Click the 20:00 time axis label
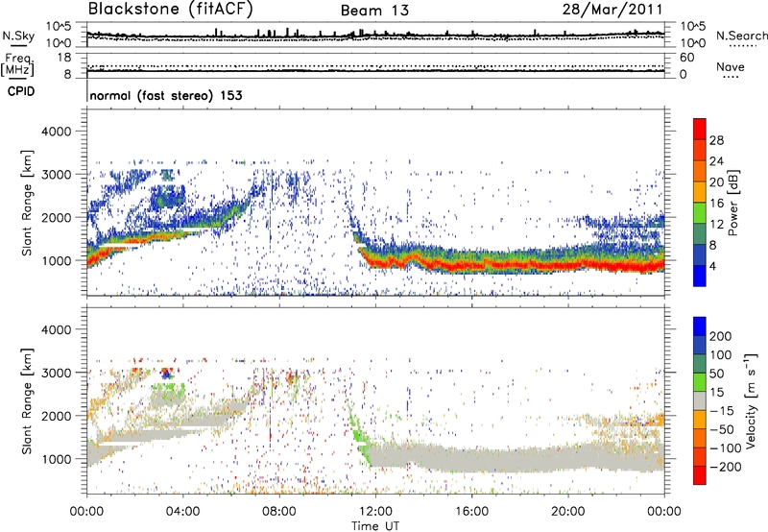The width and height of the screenshot is (768, 532). coord(567,512)
